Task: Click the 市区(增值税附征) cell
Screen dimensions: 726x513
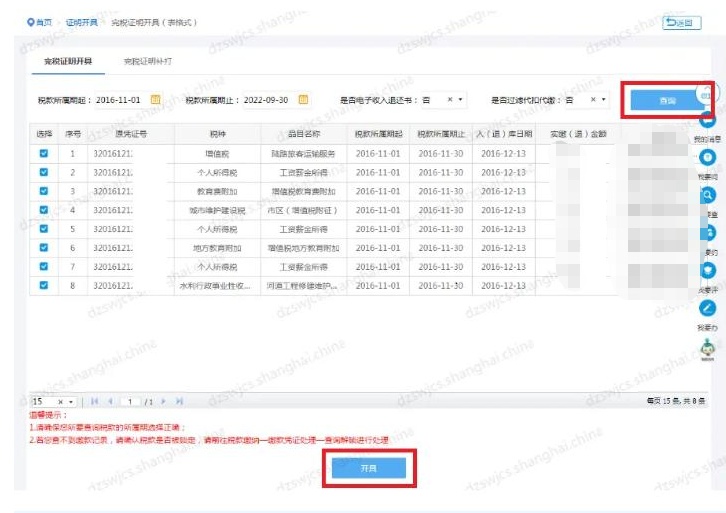Action: tap(302, 210)
